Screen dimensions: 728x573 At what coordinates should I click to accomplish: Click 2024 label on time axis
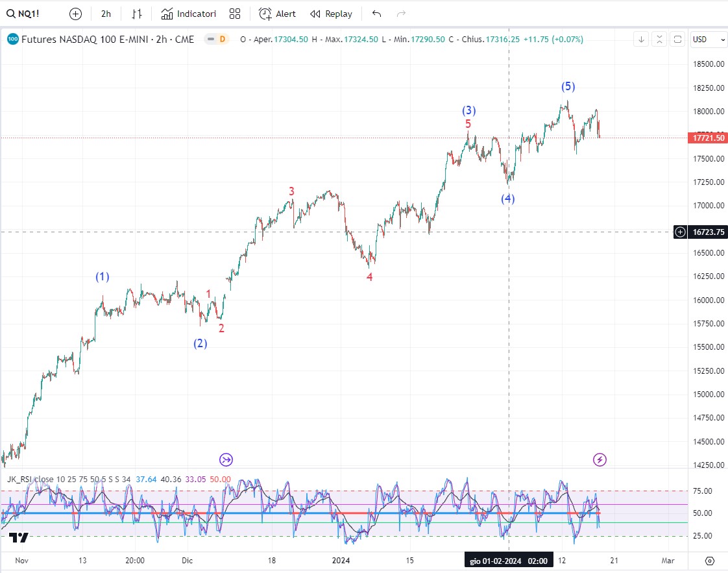pos(341,561)
